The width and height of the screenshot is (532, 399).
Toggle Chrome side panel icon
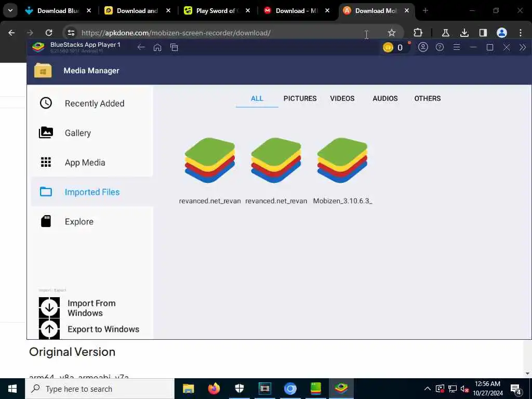coord(483,33)
